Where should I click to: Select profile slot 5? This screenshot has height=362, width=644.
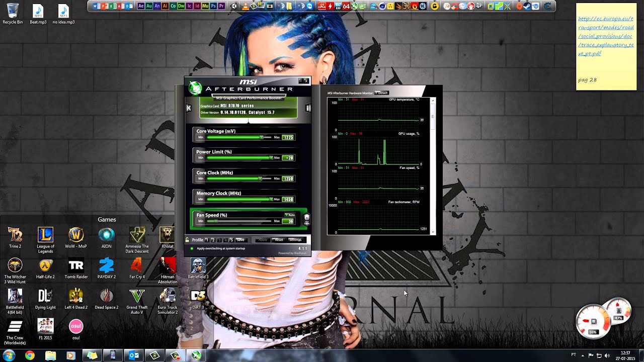[231, 240]
